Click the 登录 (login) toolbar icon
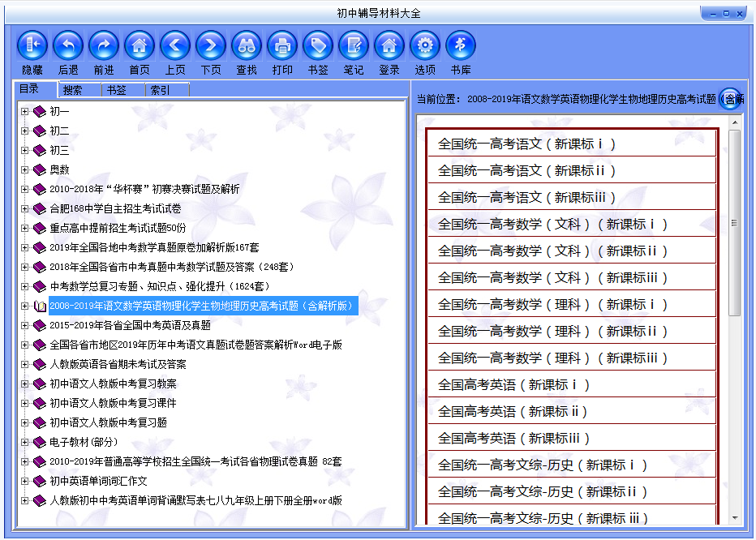Screen dimensions: 756x540 (x=389, y=46)
